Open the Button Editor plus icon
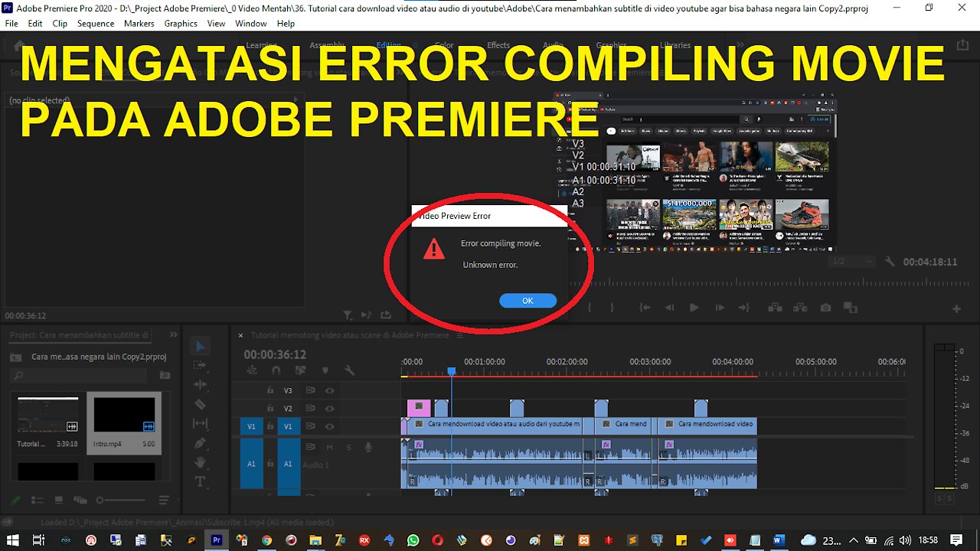Viewport: 980px width, 551px height. pos(956,308)
